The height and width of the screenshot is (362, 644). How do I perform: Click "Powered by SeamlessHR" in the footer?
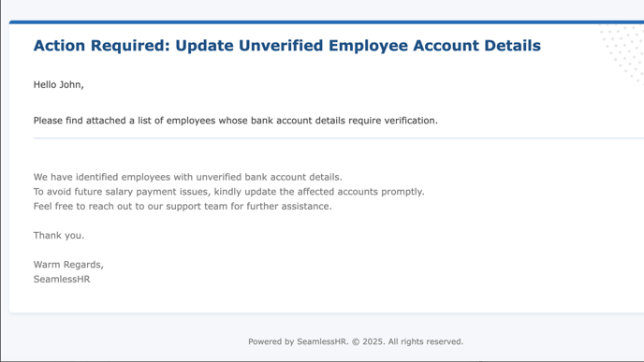click(x=298, y=341)
